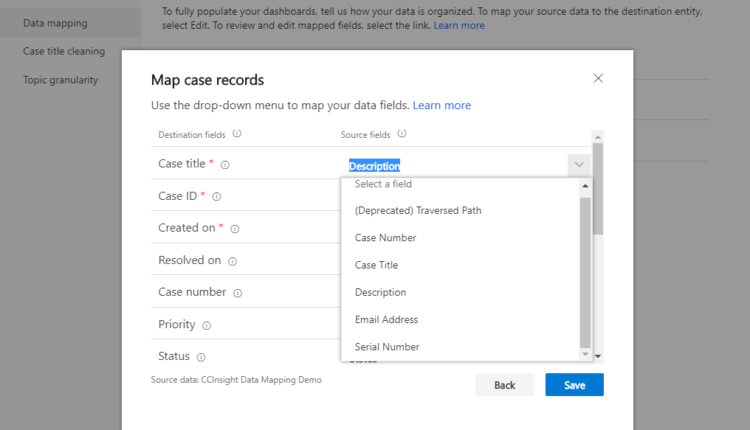Click info icon next to Created on
Screen dimensions: 750x430
click(235, 229)
